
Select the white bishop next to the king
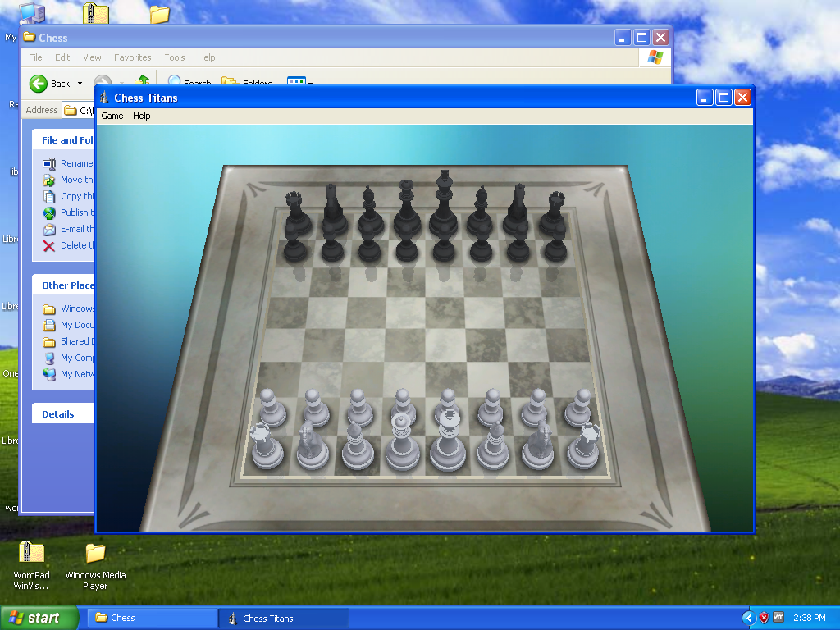[493, 447]
